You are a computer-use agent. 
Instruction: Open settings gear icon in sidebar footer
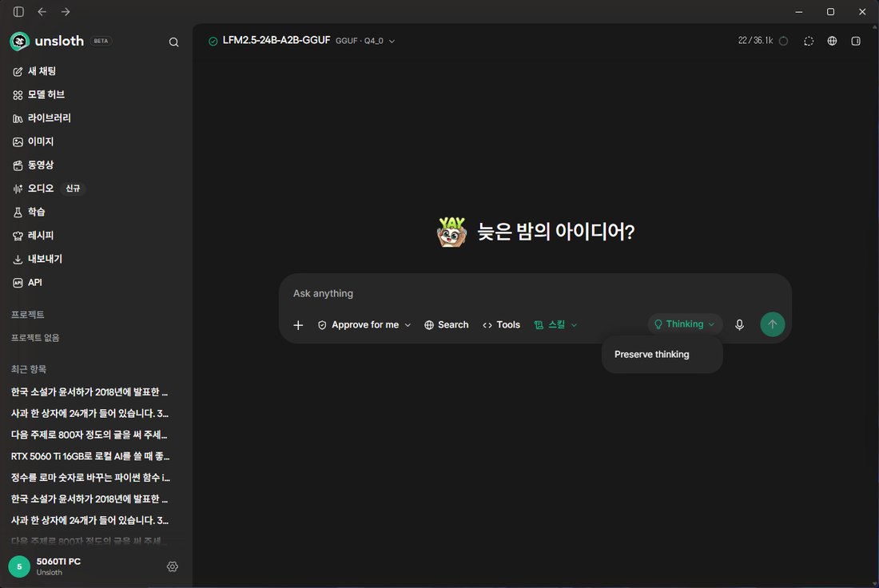click(x=173, y=566)
